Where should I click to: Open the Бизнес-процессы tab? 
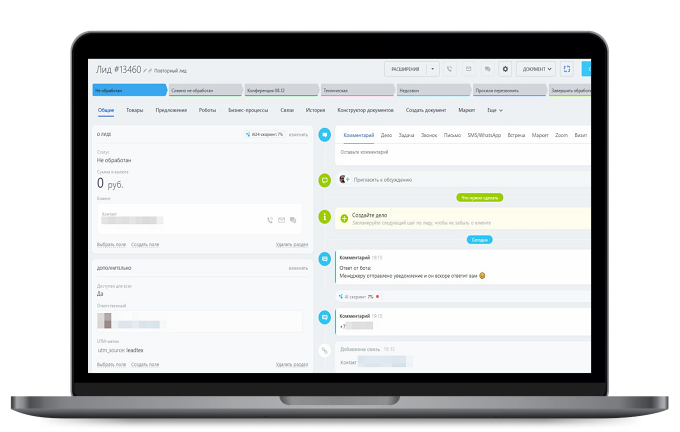click(x=248, y=110)
